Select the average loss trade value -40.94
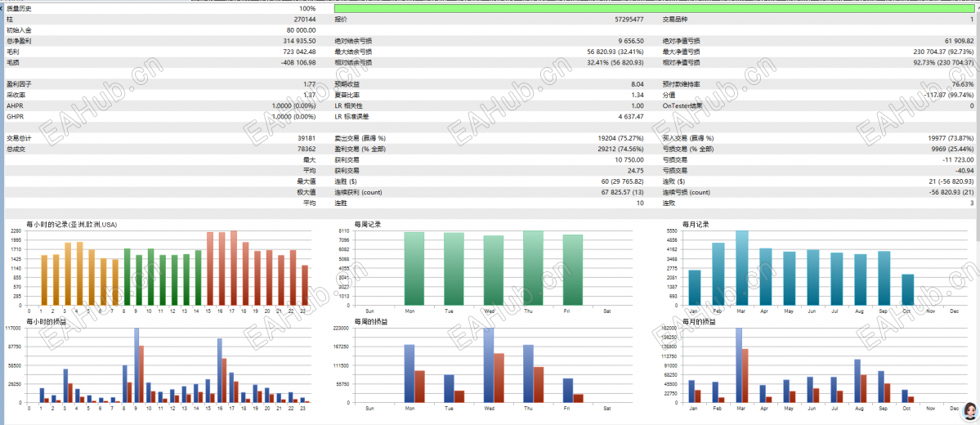This screenshot has width=980, height=425. click(x=965, y=171)
